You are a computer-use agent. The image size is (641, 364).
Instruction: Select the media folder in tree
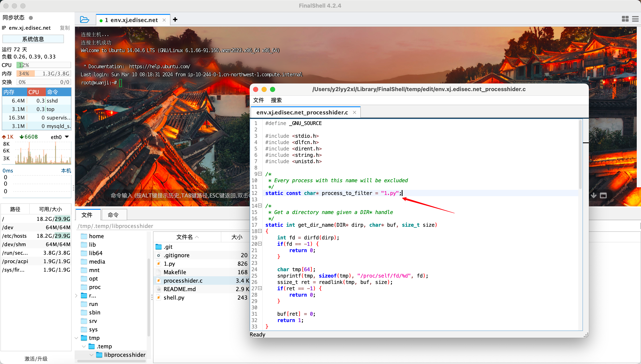tap(97, 261)
